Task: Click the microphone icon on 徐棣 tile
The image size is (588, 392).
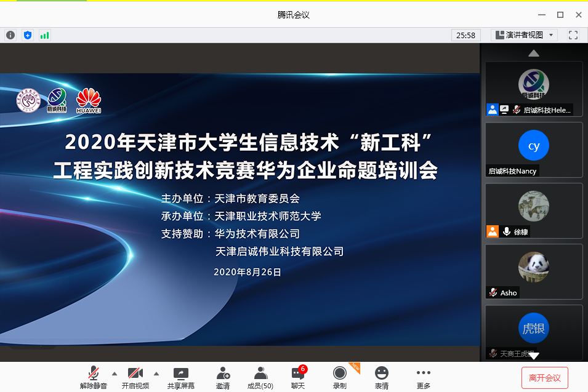Action: coord(507,231)
